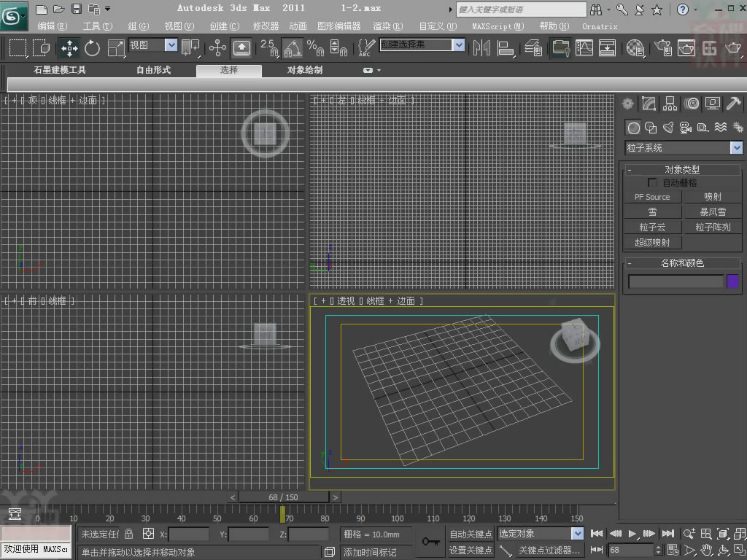
Task: Click the object name input field
Action: [x=676, y=281]
